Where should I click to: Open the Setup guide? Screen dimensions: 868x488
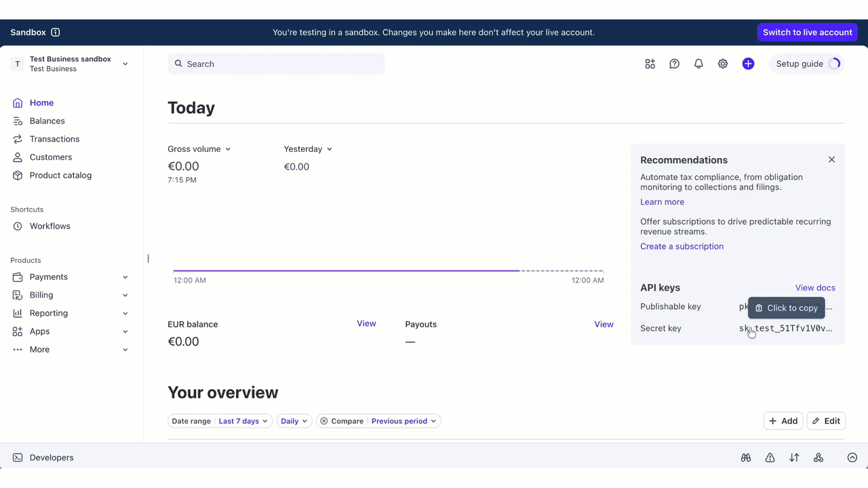tap(807, 64)
